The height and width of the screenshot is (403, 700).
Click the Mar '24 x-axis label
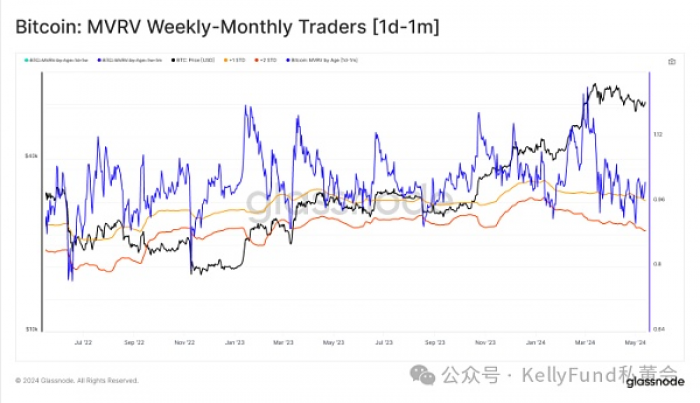585,342
